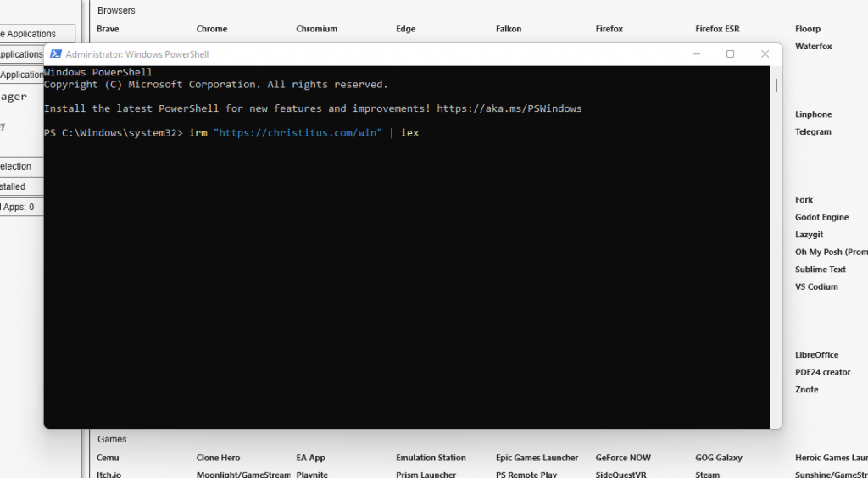Screen dimensions: 868x478
Task: Maximize the Administrator PowerShell window
Action: click(730, 53)
